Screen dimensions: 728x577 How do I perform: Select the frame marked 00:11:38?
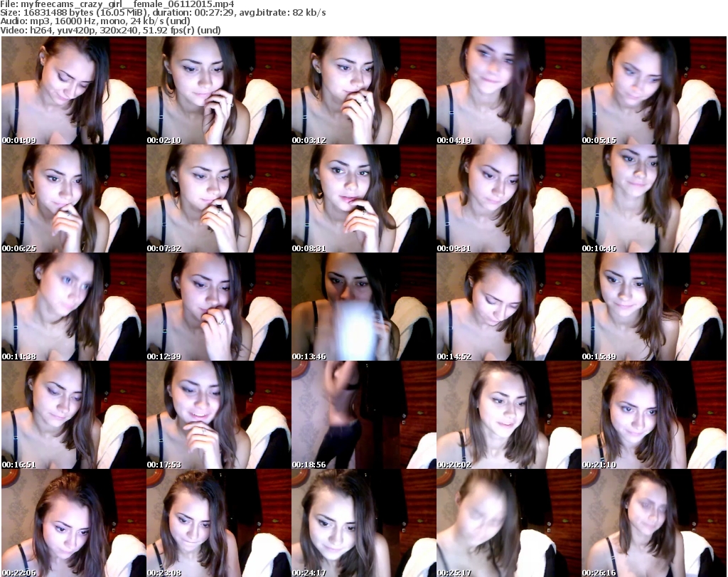pos(73,307)
